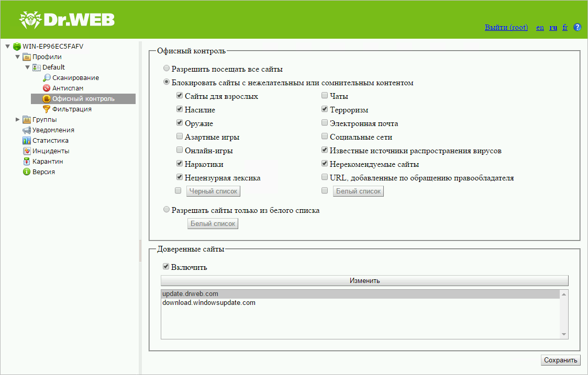Click the Antispam red prohibition icon
The width and height of the screenshot is (588, 375).
[47, 88]
